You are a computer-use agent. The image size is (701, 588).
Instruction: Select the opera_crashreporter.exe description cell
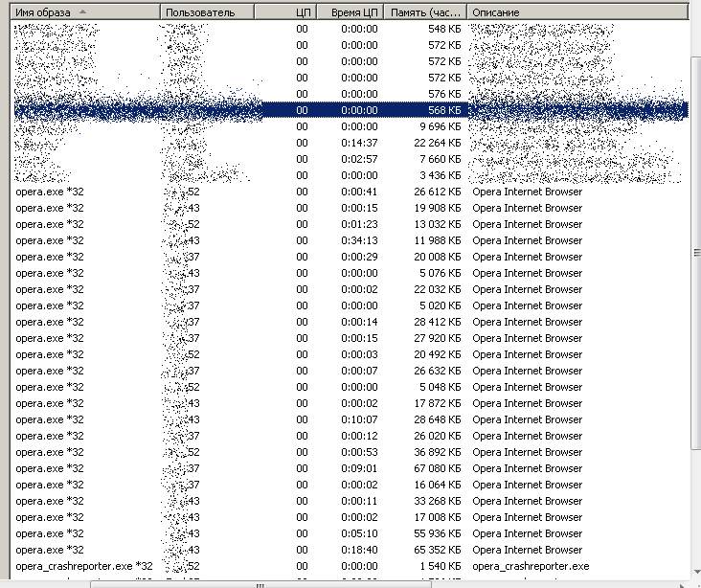(531, 566)
